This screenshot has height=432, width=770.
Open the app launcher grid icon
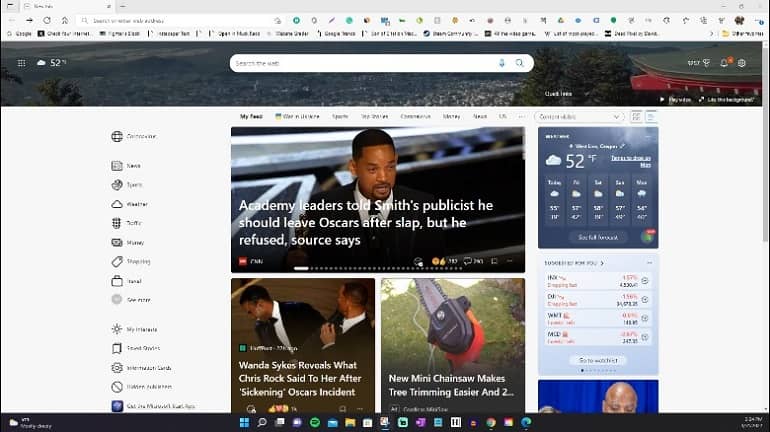(x=21, y=63)
